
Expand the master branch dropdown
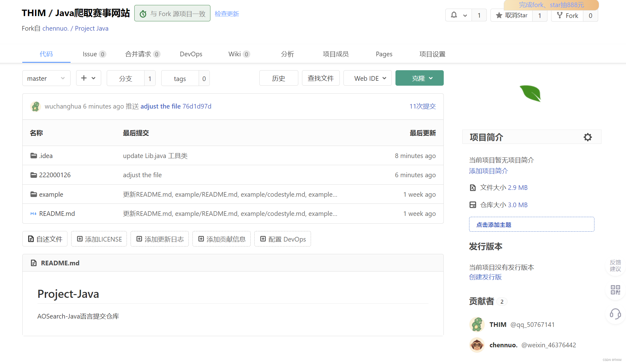[46, 78]
